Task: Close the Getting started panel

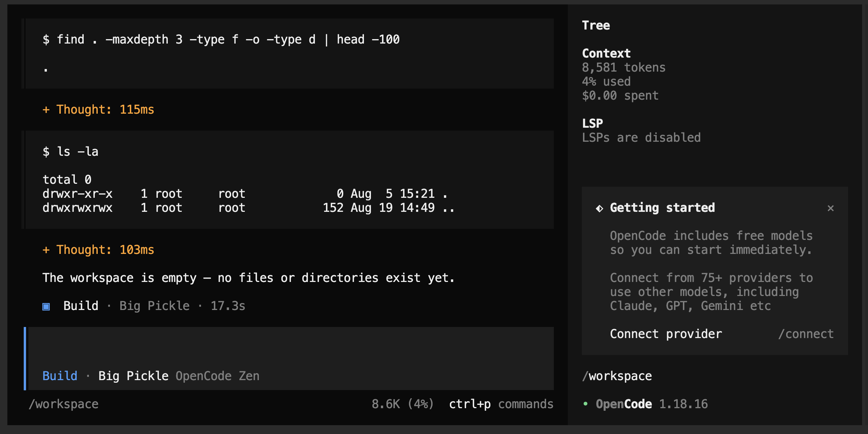Action: click(x=830, y=208)
